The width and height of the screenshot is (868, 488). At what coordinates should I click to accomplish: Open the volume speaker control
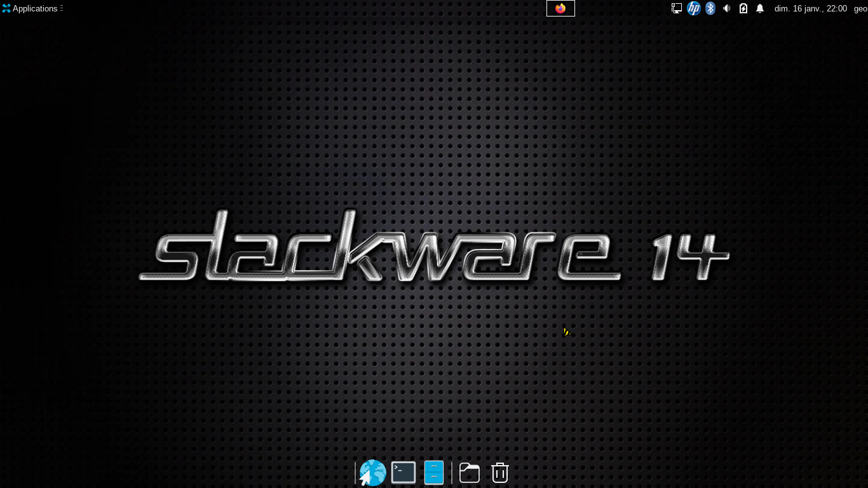pos(727,8)
